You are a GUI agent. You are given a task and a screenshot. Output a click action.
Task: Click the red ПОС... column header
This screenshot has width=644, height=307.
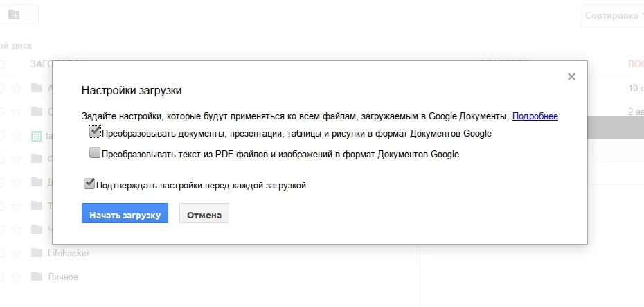pyautogui.click(x=636, y=64)
